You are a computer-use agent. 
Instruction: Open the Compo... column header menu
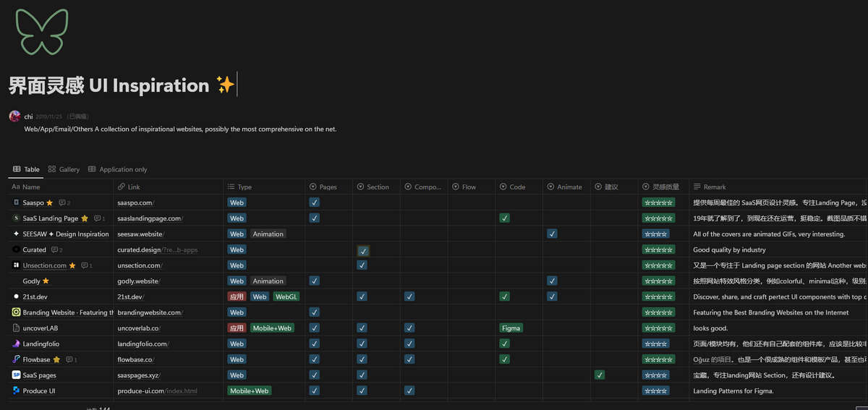424,187
